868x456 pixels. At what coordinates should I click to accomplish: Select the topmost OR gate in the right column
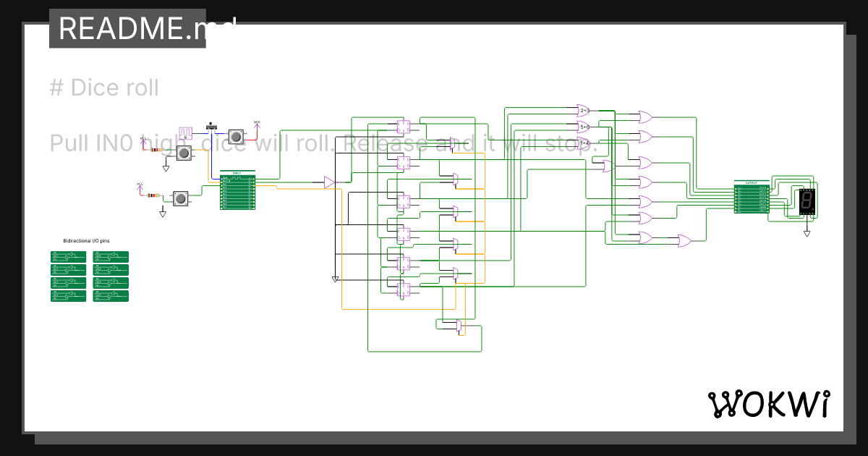coord(645,117)
